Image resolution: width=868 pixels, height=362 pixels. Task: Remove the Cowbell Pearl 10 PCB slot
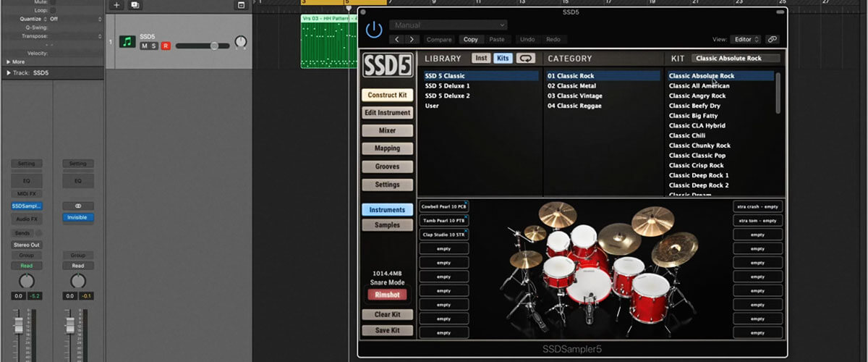point(466,203)
